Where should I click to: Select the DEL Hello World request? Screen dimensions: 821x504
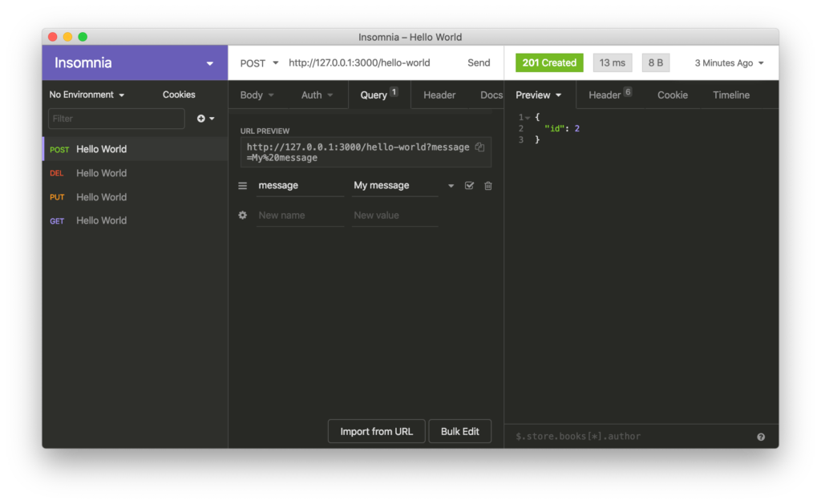point(135,173)
